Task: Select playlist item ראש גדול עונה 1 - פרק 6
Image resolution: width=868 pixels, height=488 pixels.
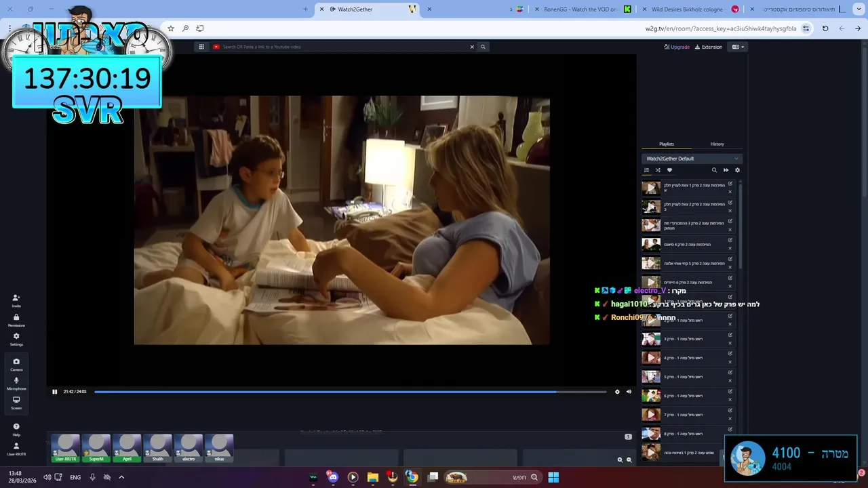Action: pyautogui.click(x=688, y=396)
